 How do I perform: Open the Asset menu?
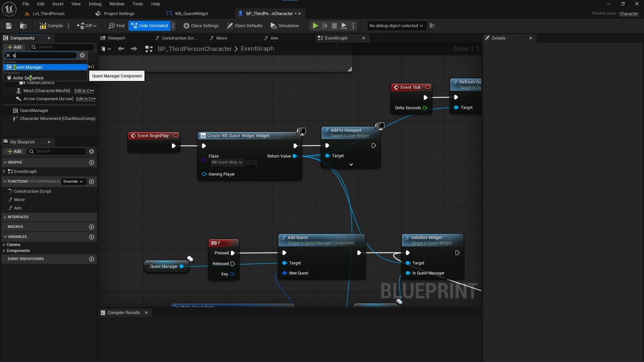(x=58, y=4)
